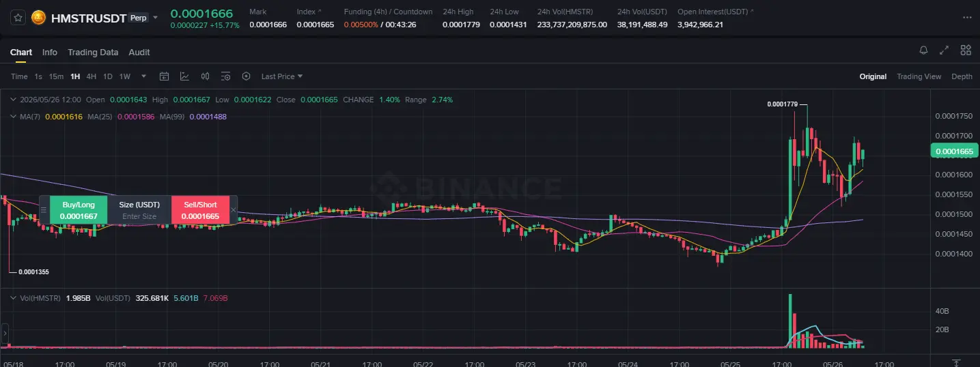Grab the quick order panel drag handle
980x367 pixels.
coord(44,210)
